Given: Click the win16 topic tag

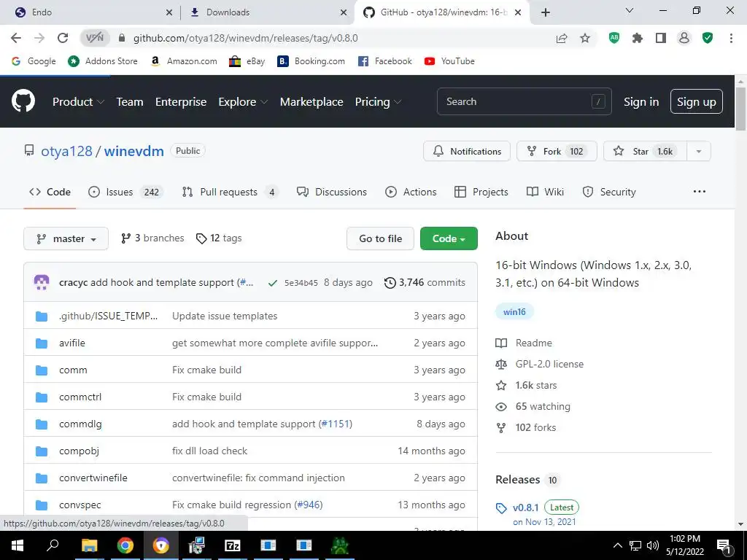Looking at the screenshot, I should [x=514, y=312].
